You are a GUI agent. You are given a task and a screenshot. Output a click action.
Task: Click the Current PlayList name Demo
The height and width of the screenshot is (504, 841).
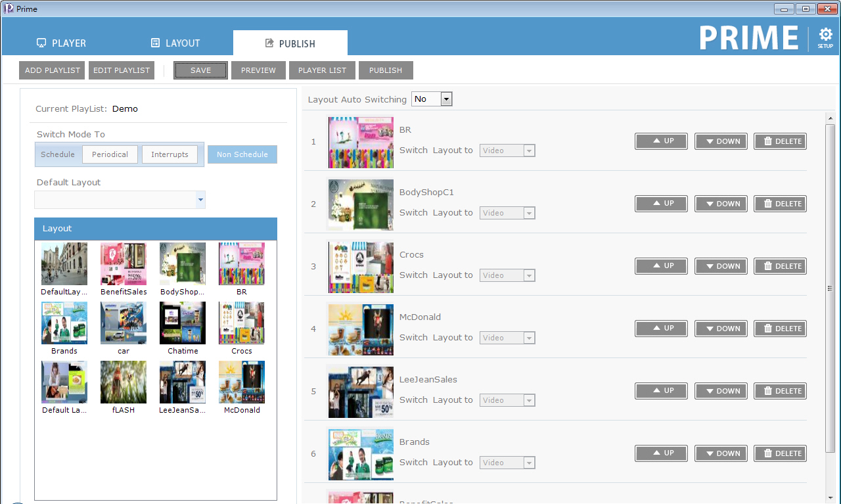[x=125, y=109]
